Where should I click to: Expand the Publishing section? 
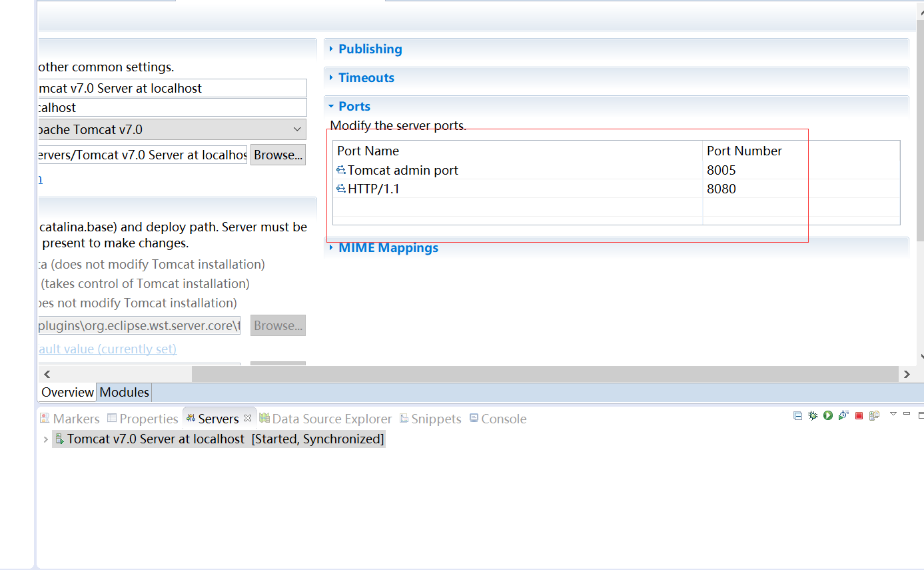click(370, 49)
